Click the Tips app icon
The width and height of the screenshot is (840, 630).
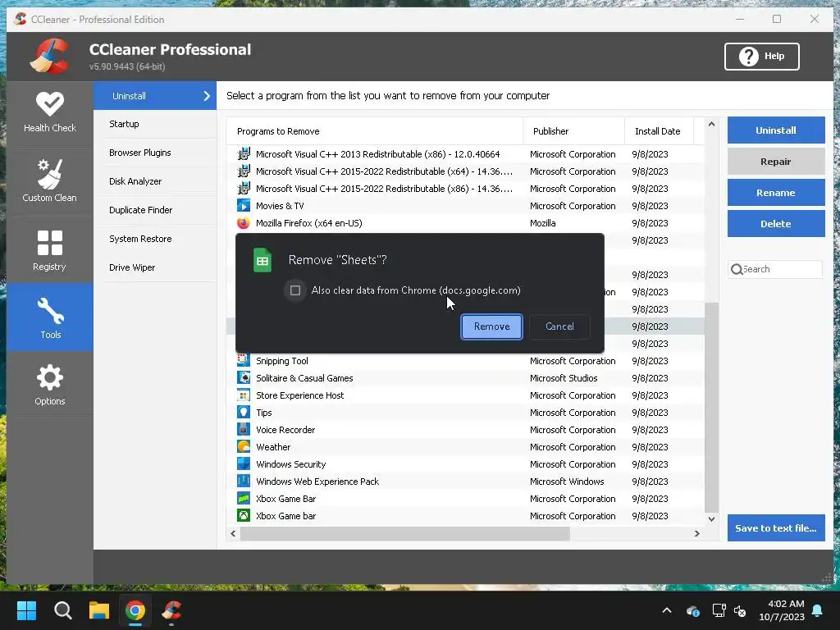click(x=244, y=413)
